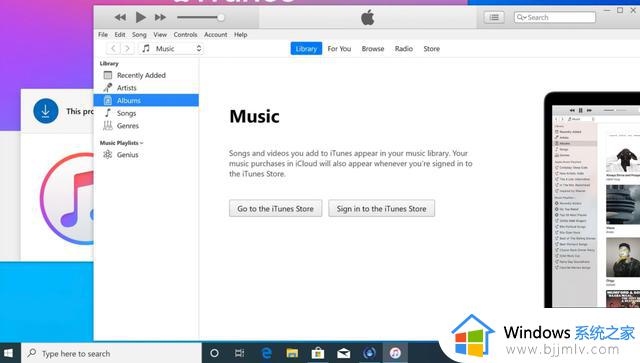Click the taskbar Type here to search box

[x=111, y=353]
